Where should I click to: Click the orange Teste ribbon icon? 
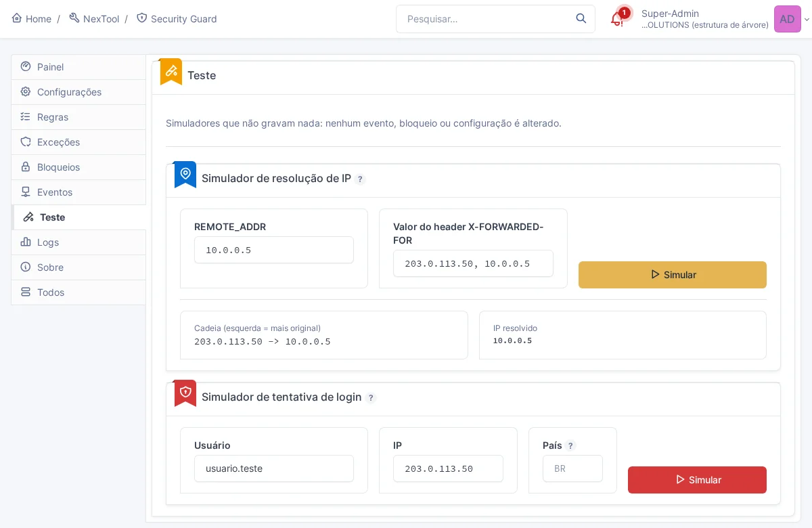tap(171, 71)
